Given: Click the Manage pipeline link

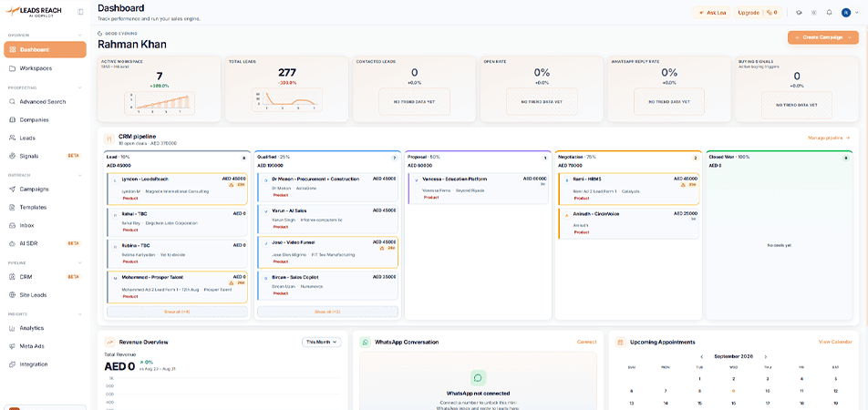Looking at the screenshot, I should 829,138.
